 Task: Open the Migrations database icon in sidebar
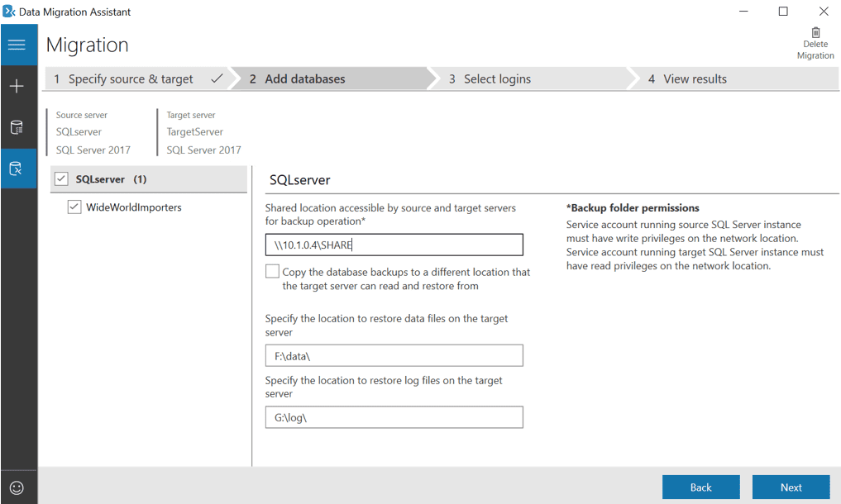[x=17, y=169]
